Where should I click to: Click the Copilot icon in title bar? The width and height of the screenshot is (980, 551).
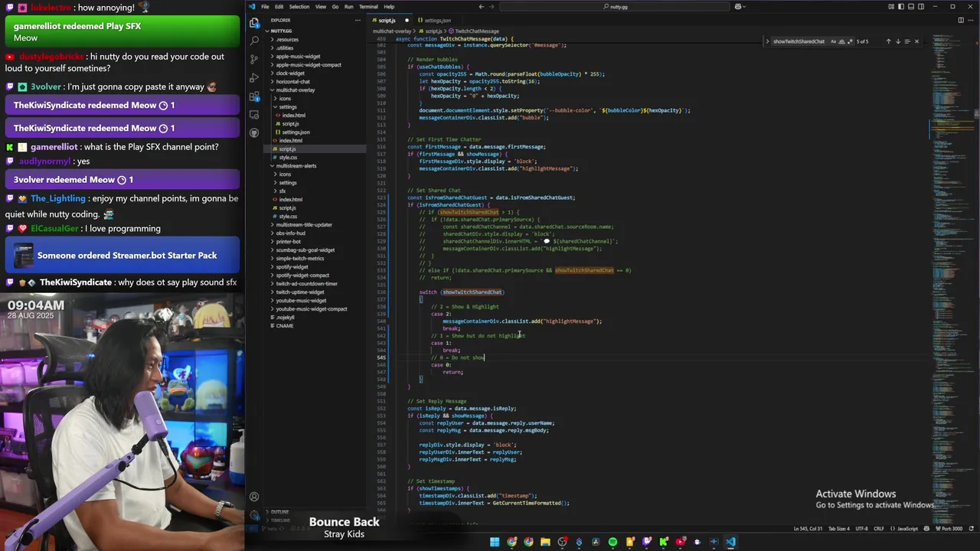[x=738, y=6]
